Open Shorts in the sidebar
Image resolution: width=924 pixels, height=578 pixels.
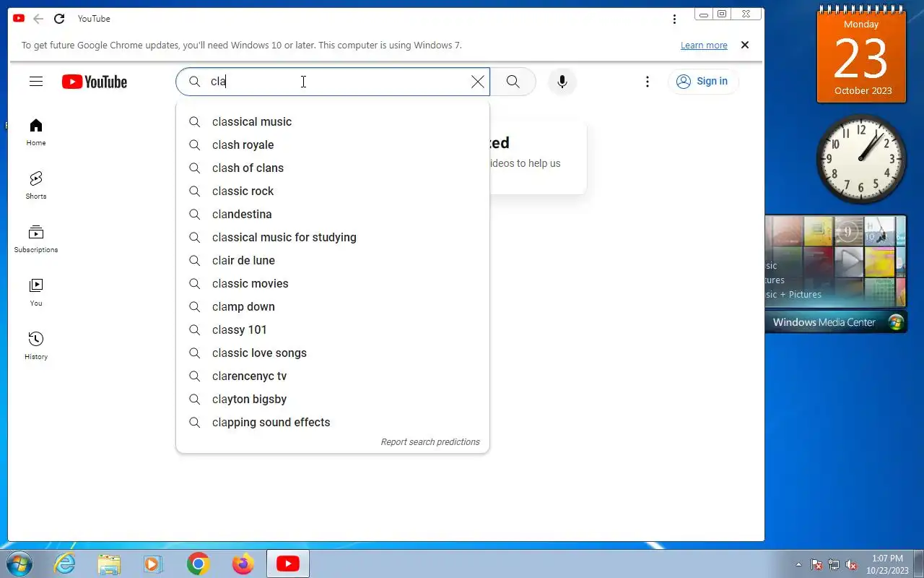click(x=36, y=186)
